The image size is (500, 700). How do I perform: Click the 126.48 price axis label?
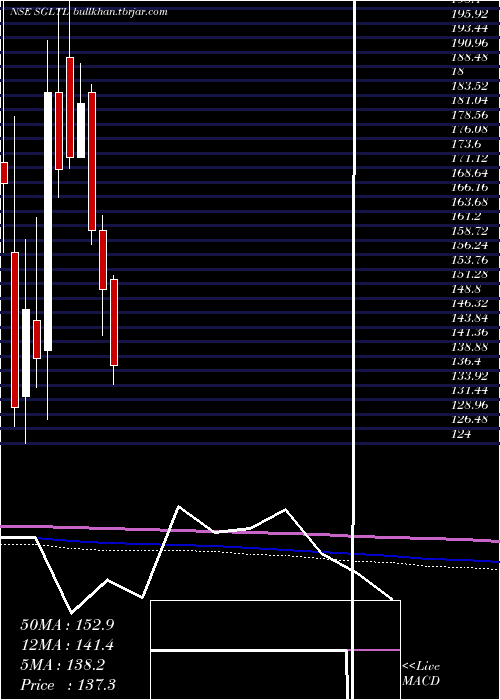469,420
